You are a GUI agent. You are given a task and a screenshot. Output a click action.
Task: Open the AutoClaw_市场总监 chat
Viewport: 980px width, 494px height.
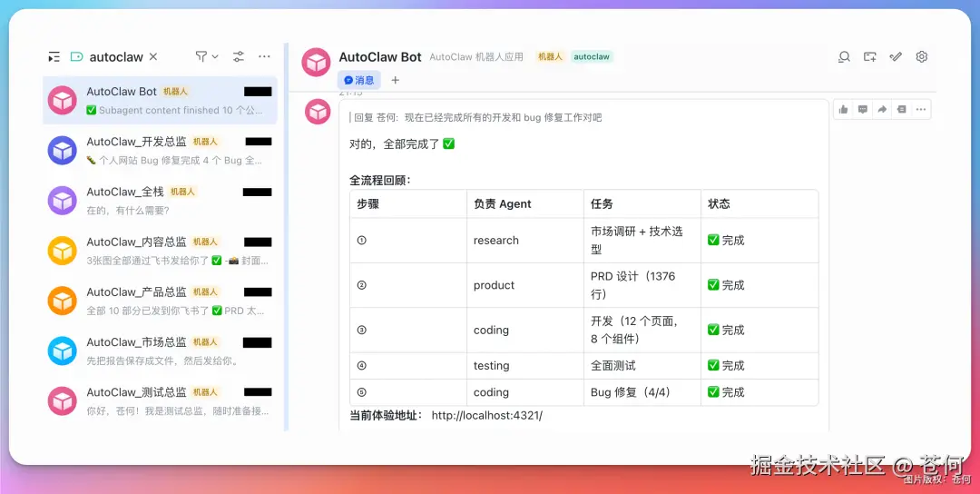click(x=160, y=351)
